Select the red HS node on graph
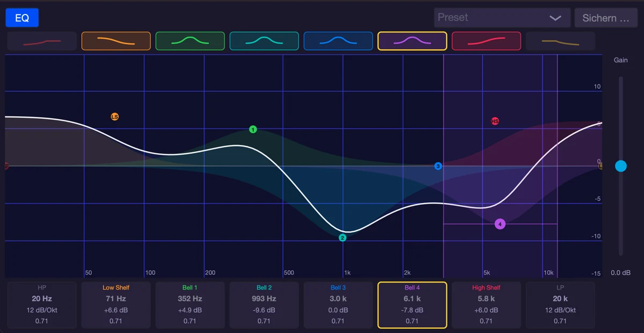Image resolution: width=644 pixels, height=333 pixels. coord(495,121)
